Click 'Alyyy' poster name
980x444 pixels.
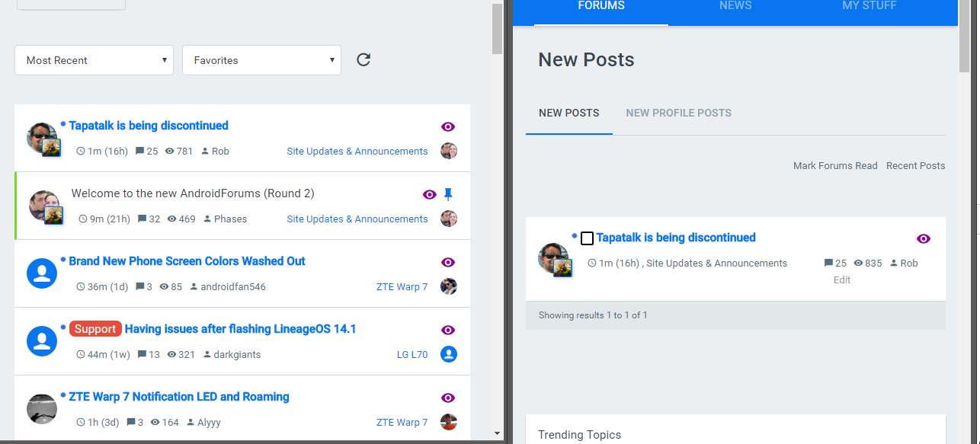point(209,423)
